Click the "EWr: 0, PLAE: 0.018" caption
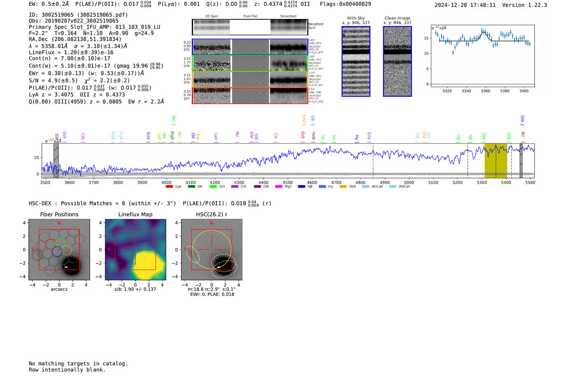Screen dimensions: 576x392 [212, 295]
